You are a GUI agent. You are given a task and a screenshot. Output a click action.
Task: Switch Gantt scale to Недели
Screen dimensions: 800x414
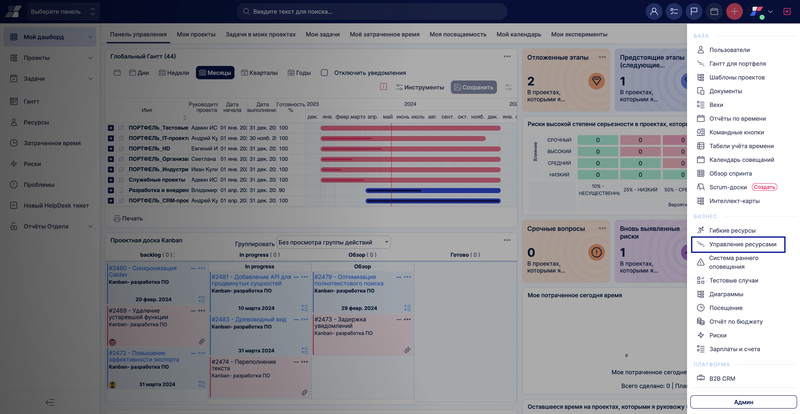173,73
